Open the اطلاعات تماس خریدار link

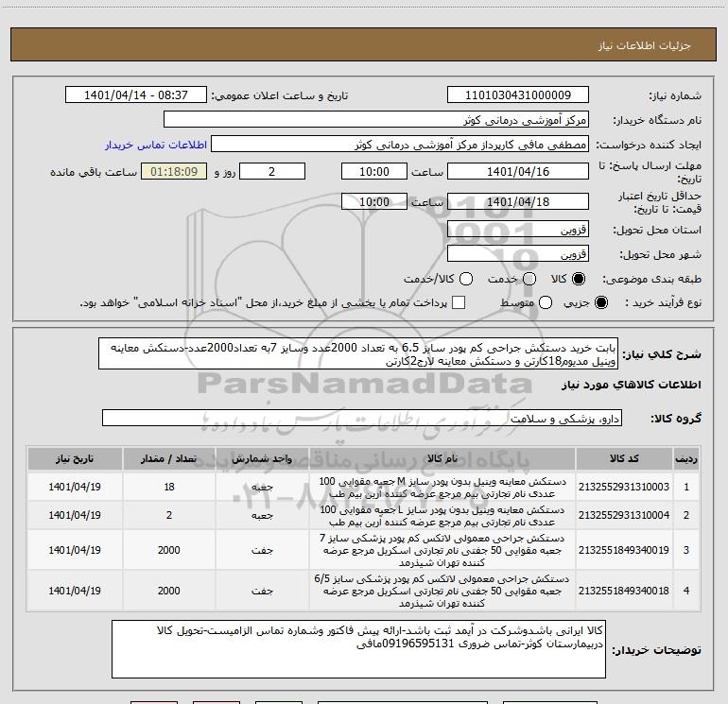[x=156, y=145]
